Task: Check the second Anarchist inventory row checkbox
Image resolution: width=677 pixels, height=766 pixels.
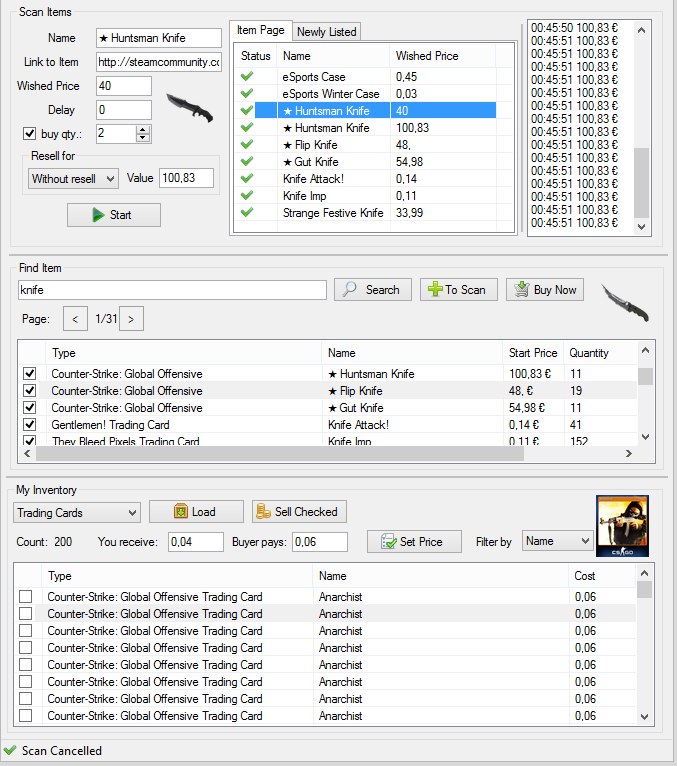Action: click(x=25, y=614)
